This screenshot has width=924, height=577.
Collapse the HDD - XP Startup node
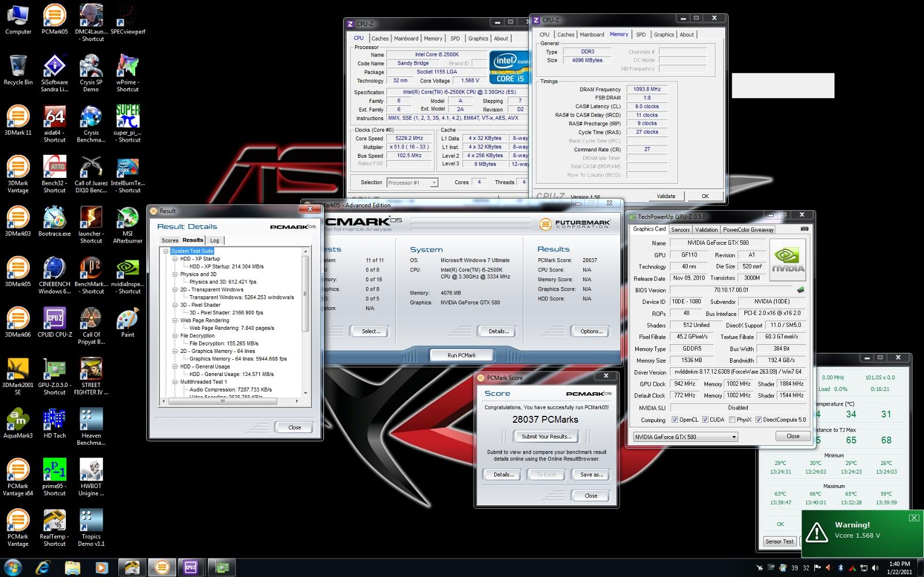point(175,259)
